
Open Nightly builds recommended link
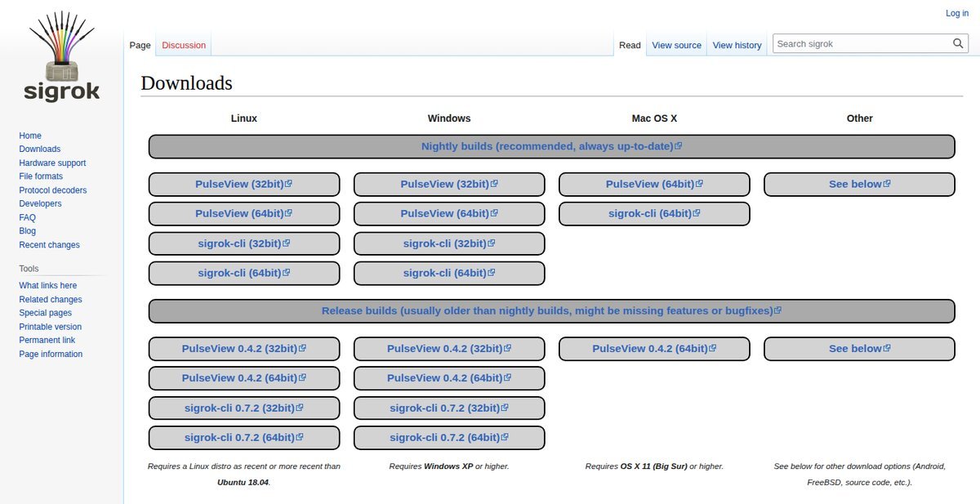551,146
